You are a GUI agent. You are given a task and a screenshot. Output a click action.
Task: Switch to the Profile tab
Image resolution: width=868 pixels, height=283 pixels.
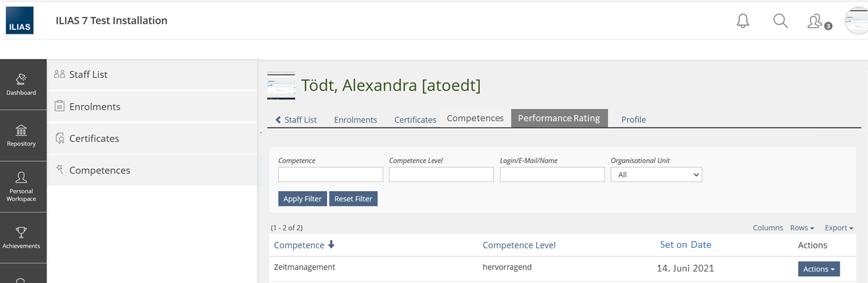(x=633, y=120)
